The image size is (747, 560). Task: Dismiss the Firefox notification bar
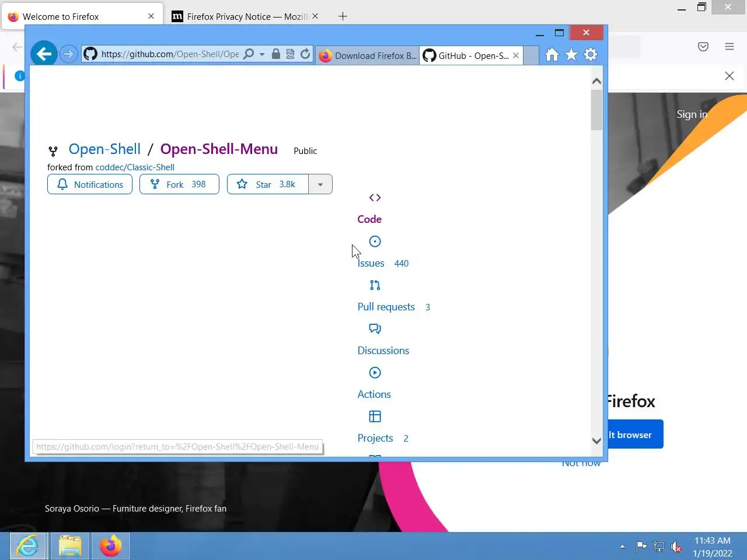pyautogui.click(x=729, y=76)
